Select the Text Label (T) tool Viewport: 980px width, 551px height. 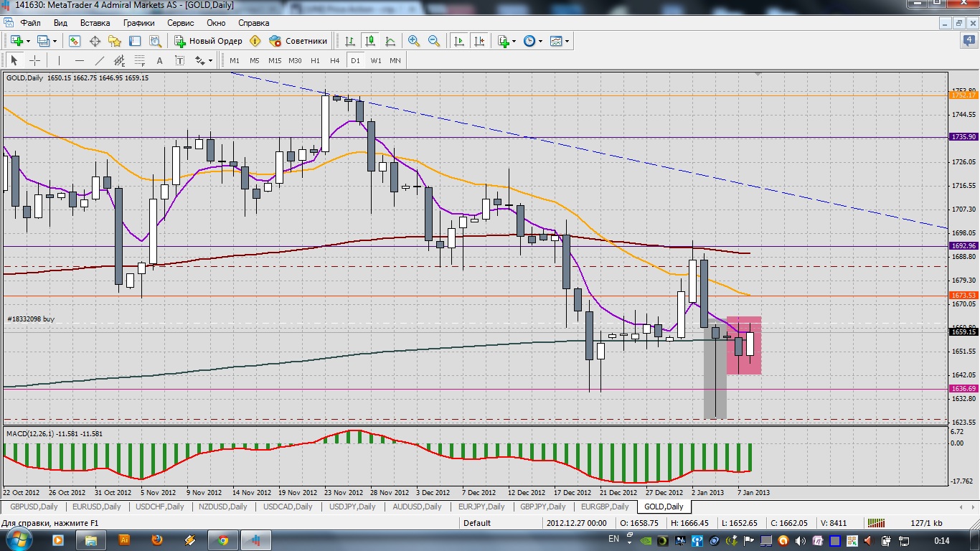coord(179,60)
